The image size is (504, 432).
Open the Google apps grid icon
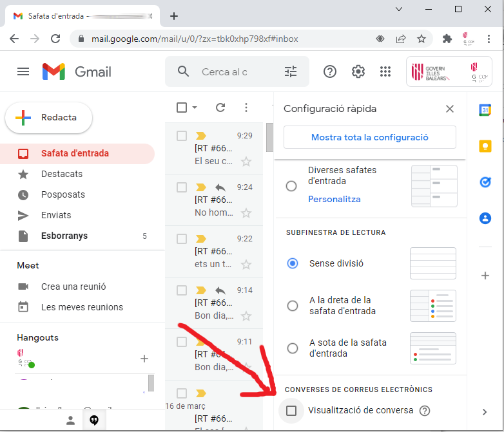tap(385, 71)
